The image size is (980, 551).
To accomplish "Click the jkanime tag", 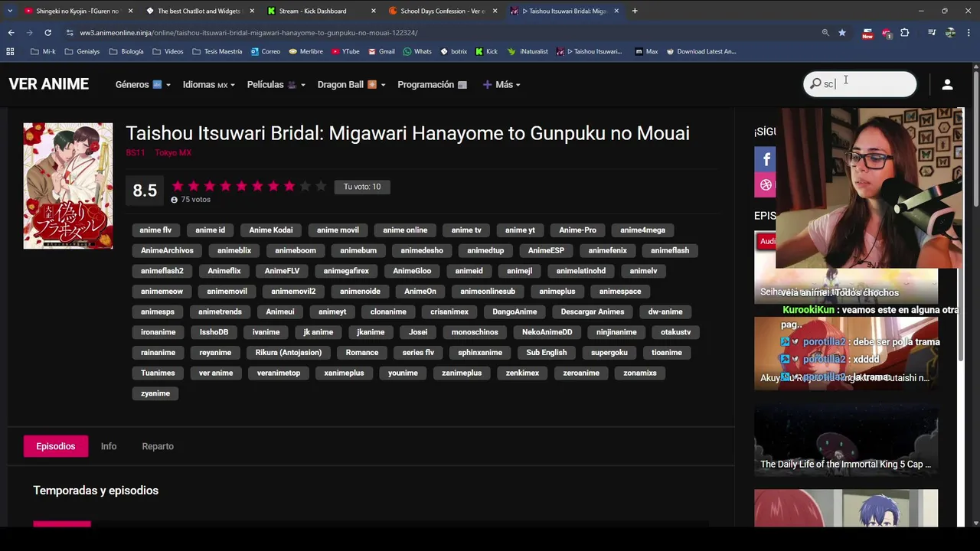I will [x=371, y=332].
